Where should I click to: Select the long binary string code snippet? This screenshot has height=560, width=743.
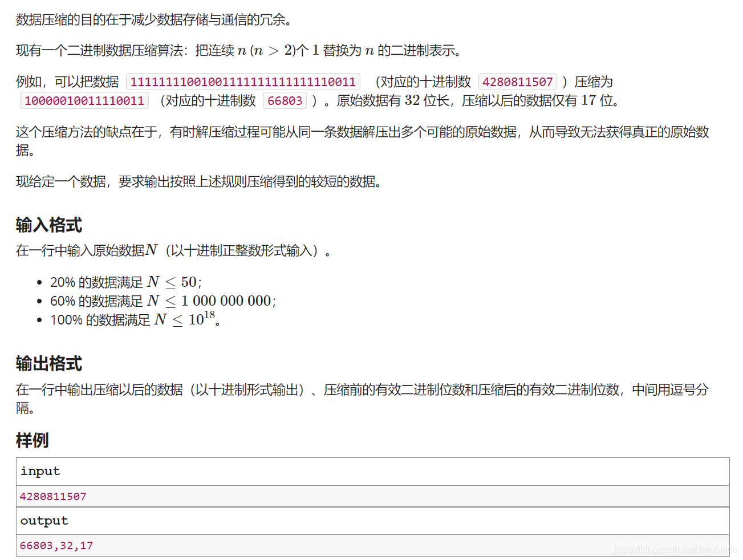point(242,82)
